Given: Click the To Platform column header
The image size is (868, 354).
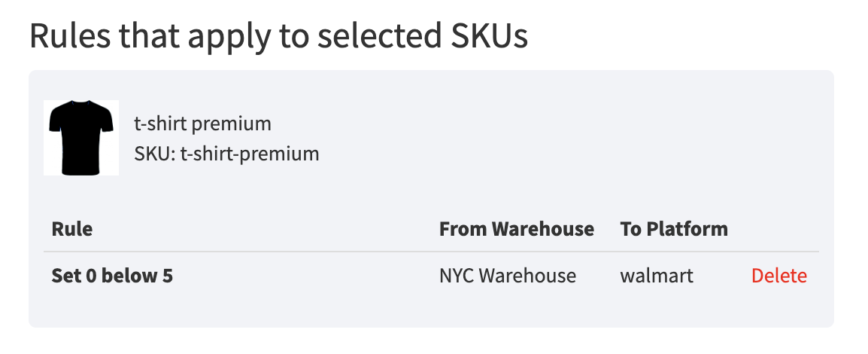Looking at the screenshot, I should [673, 228].
